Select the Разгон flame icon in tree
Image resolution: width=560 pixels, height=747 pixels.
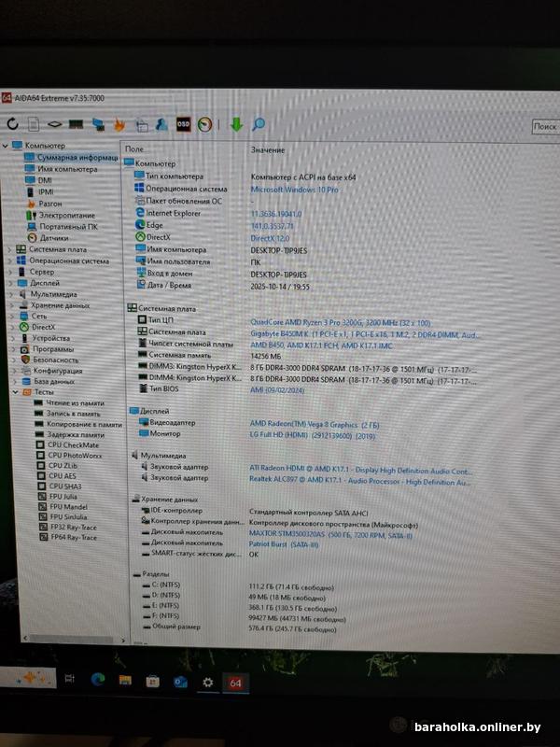(x=32, y=204)
